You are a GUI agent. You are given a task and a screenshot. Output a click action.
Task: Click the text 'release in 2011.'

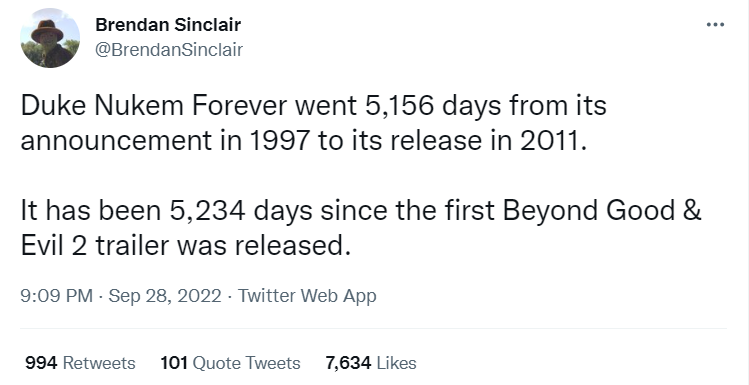tap(488, 141)
